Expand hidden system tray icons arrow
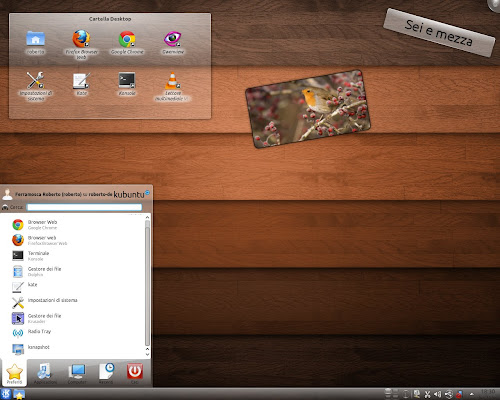The width and height of the screenshot is (500, 400). 472,394
